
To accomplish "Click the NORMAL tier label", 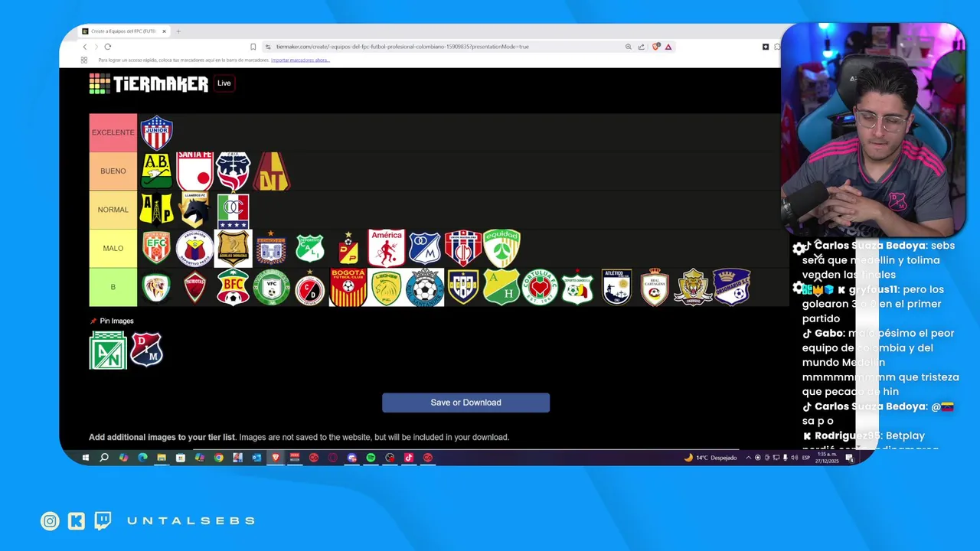I will pos(113,209).
